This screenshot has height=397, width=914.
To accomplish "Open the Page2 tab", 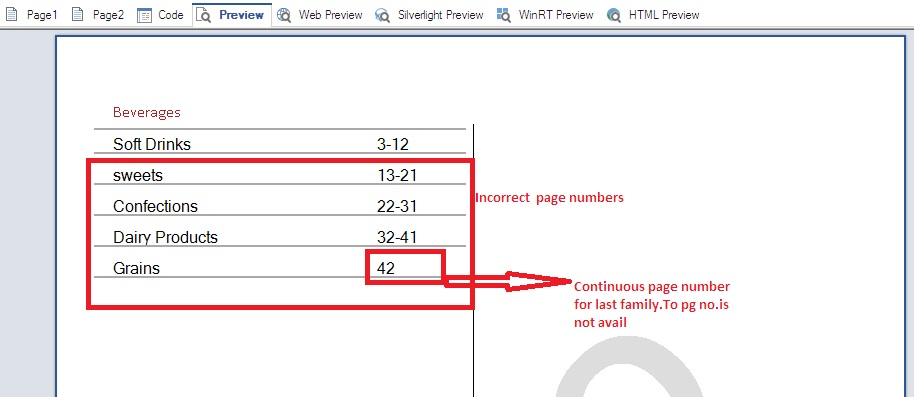I will [97, 15].
